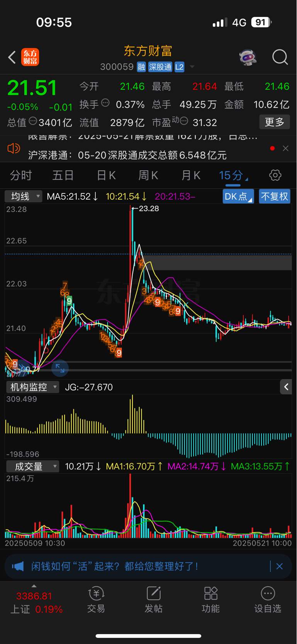The width and height of the screenshot is (297, 644).
Task: Switch to the 分时 chart tab
Action: [x=21, y=176]
